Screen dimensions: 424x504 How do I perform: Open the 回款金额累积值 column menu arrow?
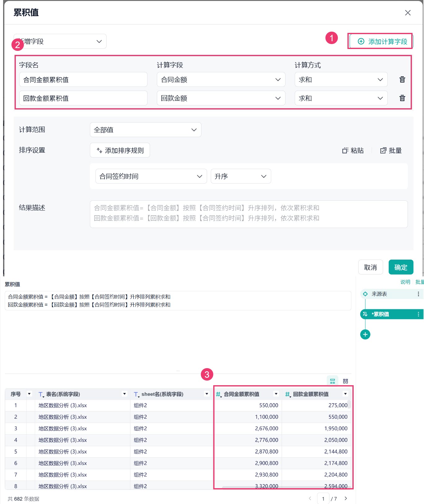coord(345,394)
